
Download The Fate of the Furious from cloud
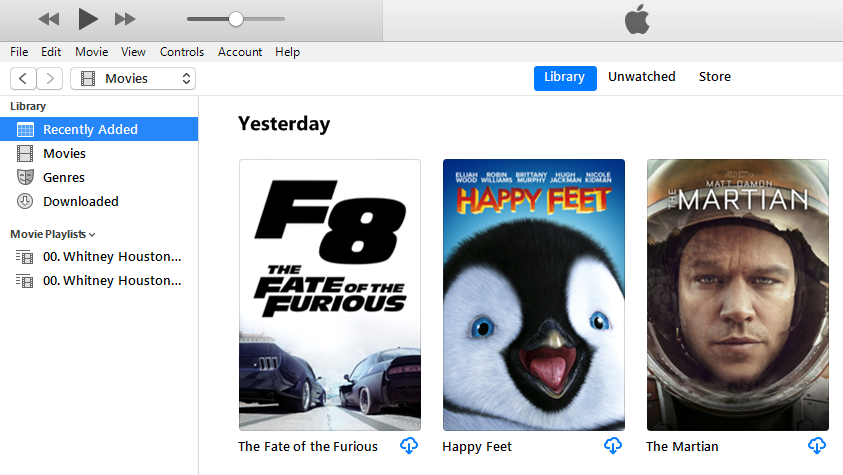[409, 445]
